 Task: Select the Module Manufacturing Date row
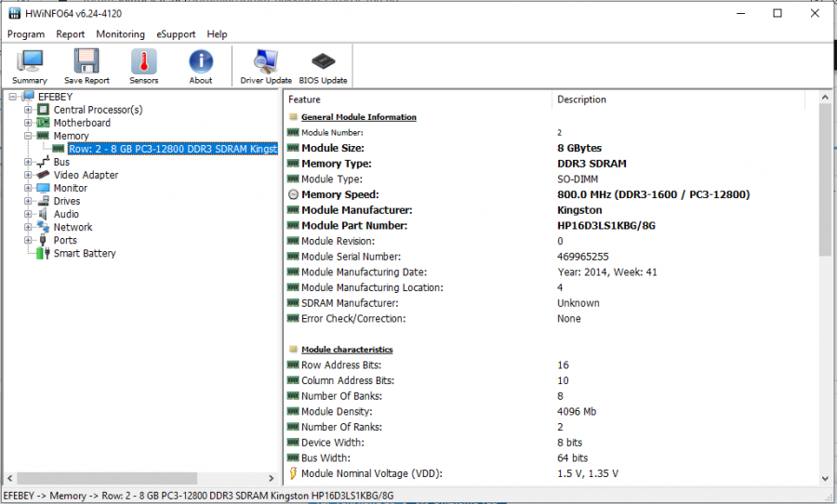[x=544, y=272]
